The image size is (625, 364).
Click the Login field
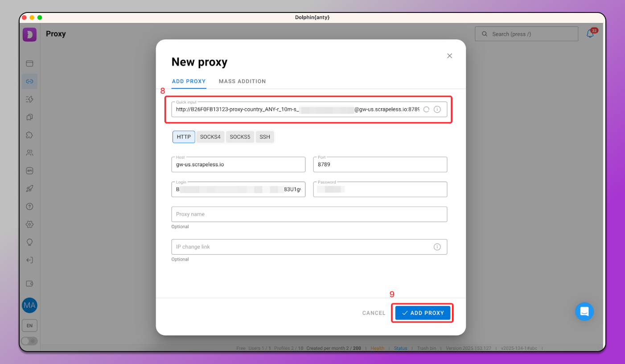click(238, 189)
